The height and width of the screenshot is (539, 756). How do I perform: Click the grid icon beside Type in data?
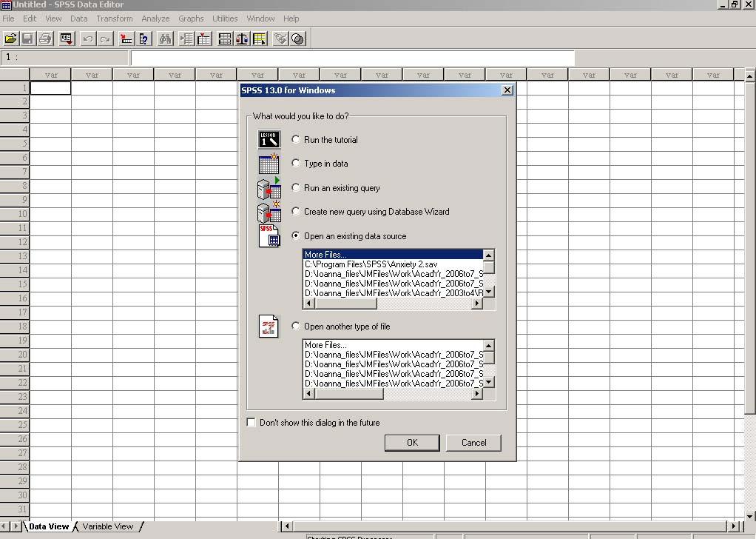269,164
